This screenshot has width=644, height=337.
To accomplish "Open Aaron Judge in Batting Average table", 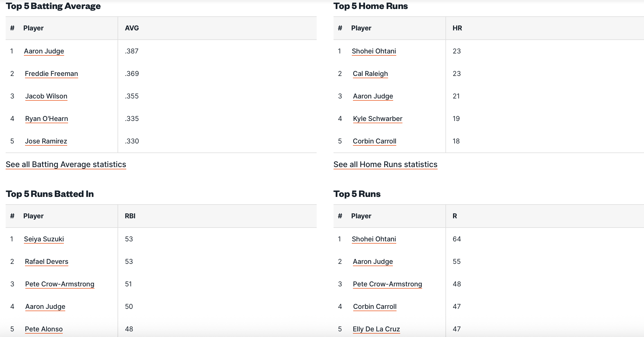I will pyautogui.click(x=44, y=51).
